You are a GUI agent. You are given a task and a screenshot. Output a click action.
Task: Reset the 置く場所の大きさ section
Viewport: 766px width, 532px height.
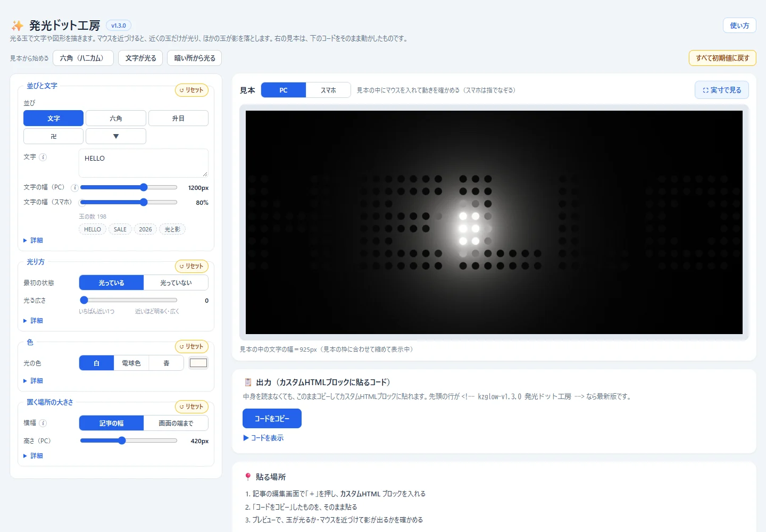(x=191, y=406)
